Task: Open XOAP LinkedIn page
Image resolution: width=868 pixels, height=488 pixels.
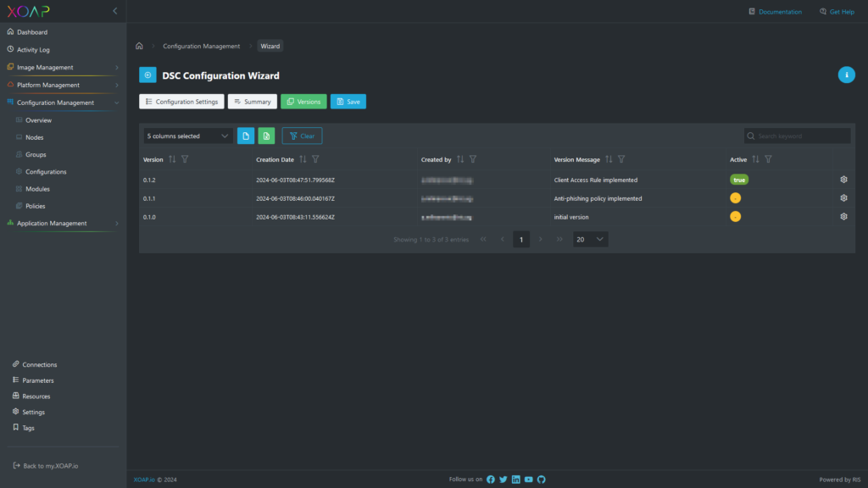Action: coord(516,480)
